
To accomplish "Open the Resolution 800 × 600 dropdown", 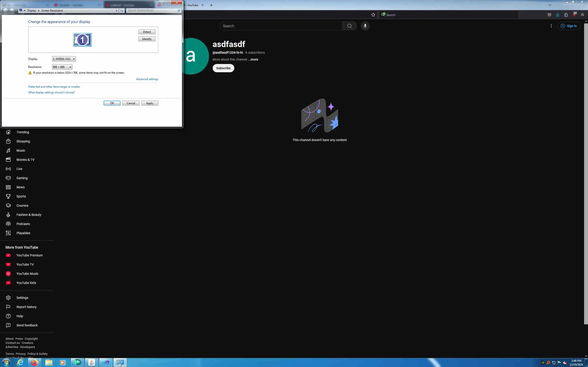I will (62, 67).
